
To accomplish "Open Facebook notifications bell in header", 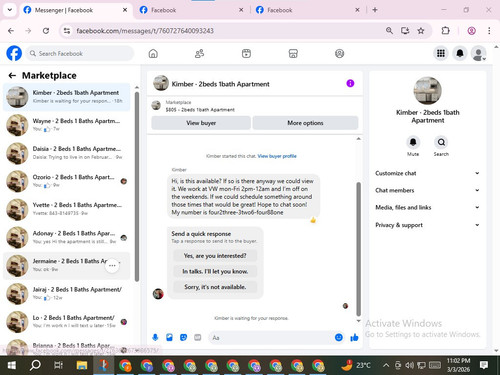I will pos(460,53).
